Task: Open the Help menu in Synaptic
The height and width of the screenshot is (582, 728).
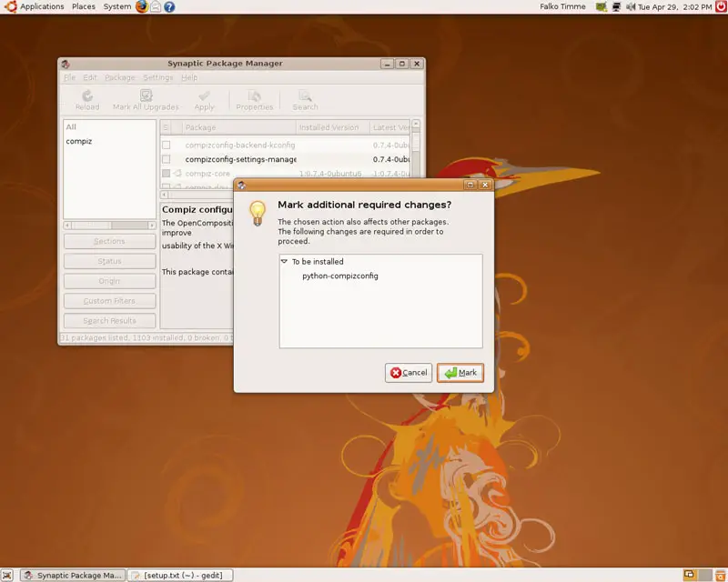Action: coord(189,77)
